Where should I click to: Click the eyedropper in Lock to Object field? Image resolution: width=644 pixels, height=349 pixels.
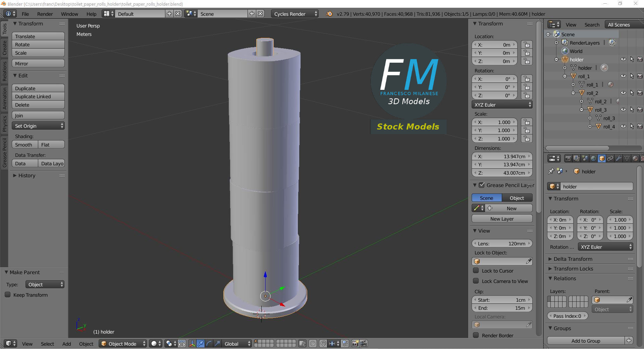click(x=529, y=261)
